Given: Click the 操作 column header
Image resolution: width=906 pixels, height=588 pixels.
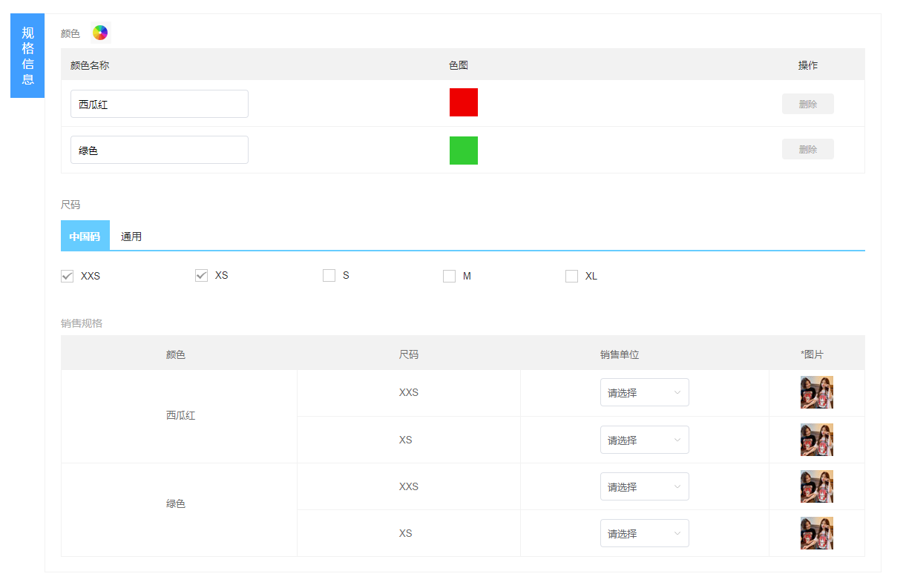Looking at the screenshot, I should click(x=808, y=65).
